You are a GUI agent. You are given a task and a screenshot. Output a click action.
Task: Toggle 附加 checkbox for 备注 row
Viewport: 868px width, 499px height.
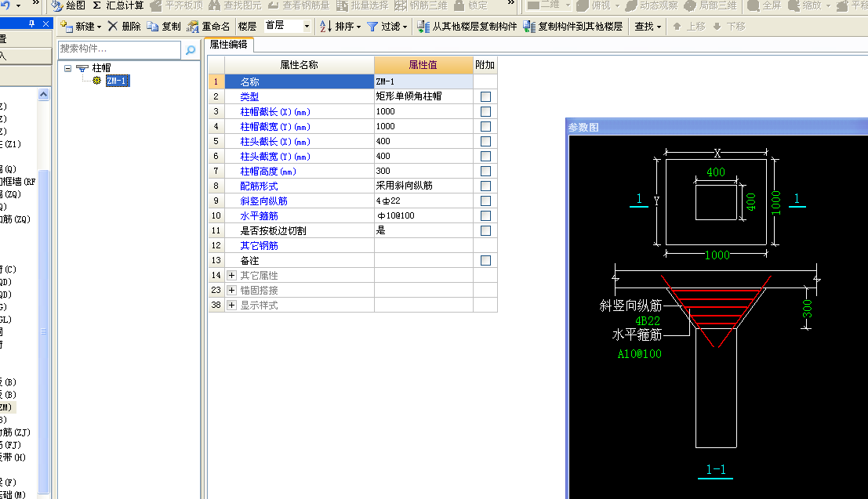tap(485, 260)
